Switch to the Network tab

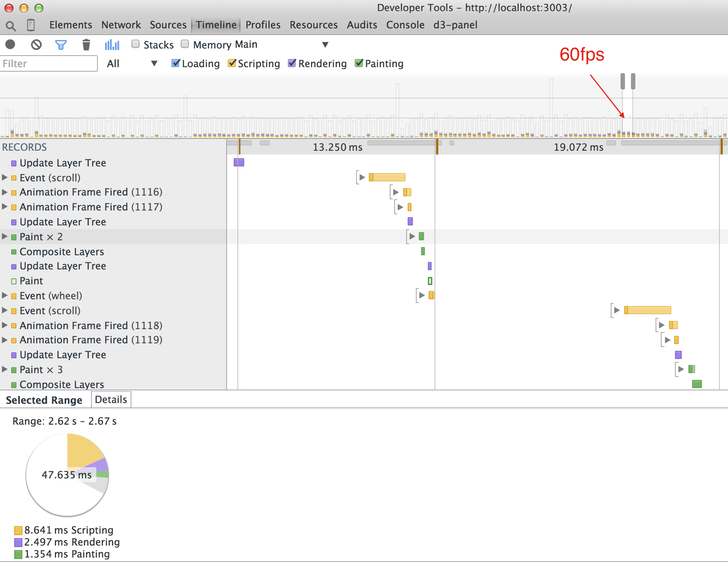pos(121,25)
